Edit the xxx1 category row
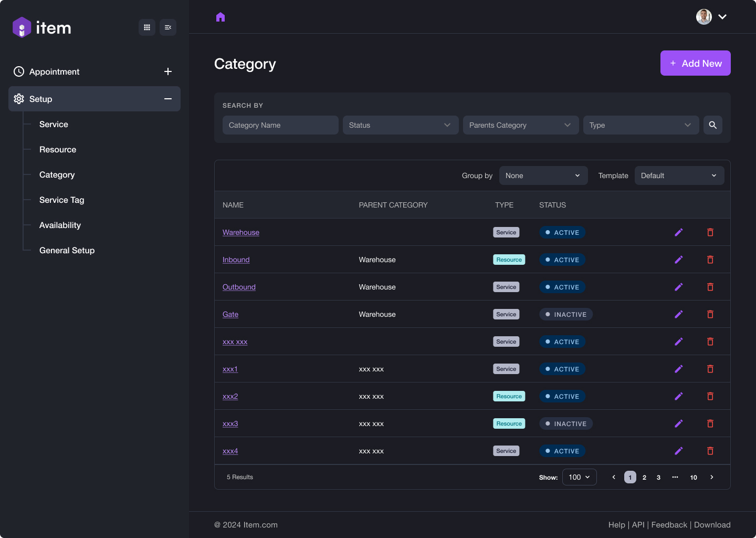Image resolution: width=756 pixels, height=538 pixels. pyautogui.click(x=679, y=369)
